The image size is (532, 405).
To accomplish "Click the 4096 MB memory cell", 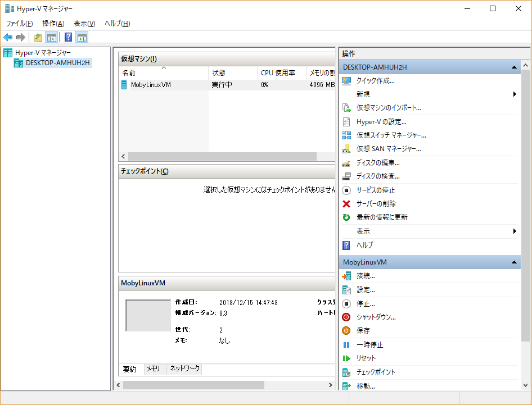I will tap(322, 85).
